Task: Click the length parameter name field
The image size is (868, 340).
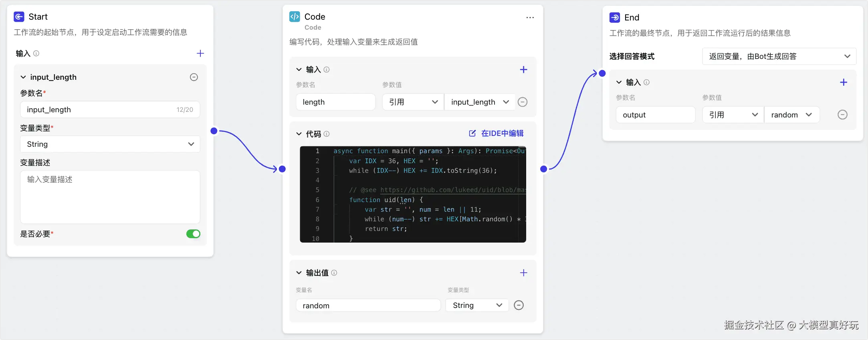Action: click(335, 102)
